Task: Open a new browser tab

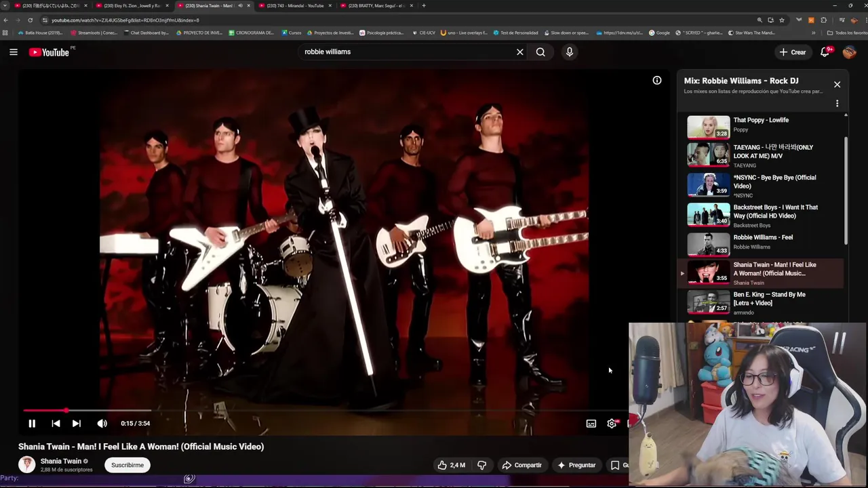Action: pos(424,5)
